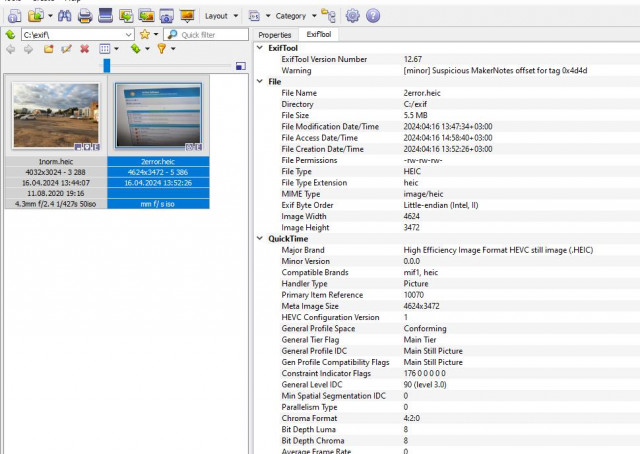Create a new folder via folder icon
Viewport: 640px width, 454px height.
pyautogui.click(x=49, y=49)
